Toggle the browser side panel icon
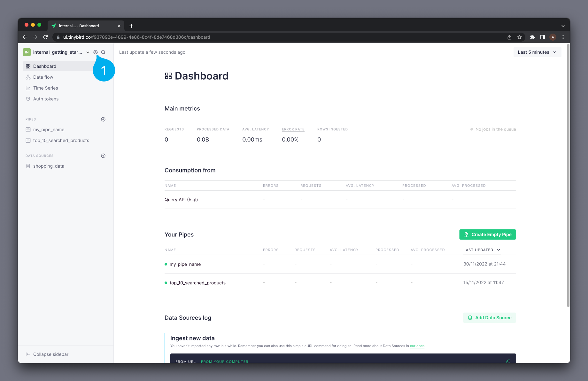The width and height of the screenshot is (588, 381). click(543, 37)
